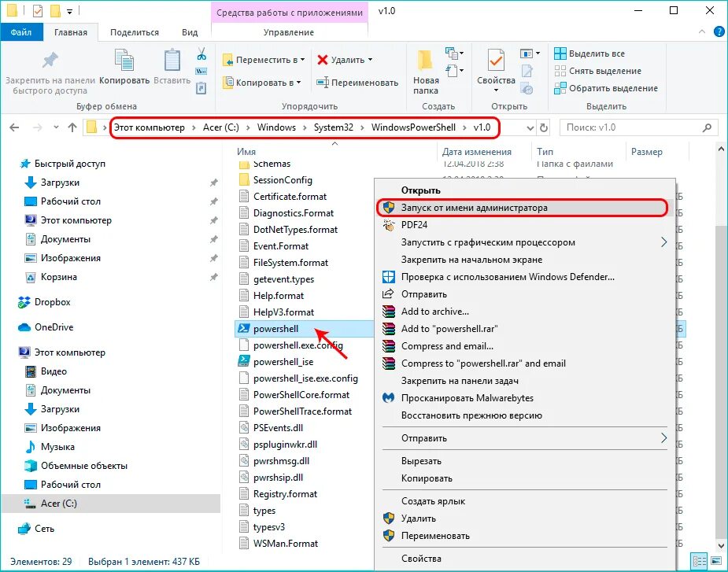
Task: Click the Paste clipboard icon
Action: [172, 61]
